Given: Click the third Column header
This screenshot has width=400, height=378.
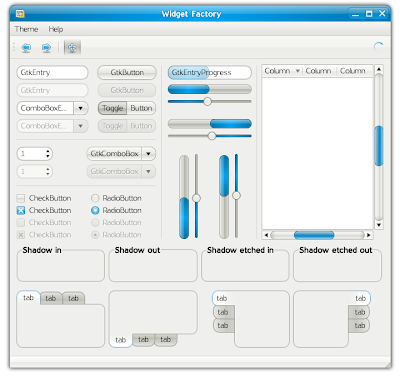Looking at the screenshot, I should pos(354,71).
